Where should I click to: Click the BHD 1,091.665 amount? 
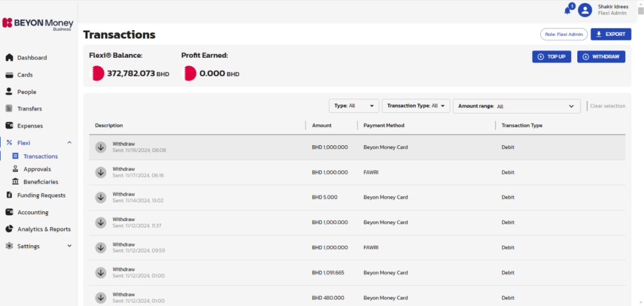pyautogui.click(x=328, y=273)
